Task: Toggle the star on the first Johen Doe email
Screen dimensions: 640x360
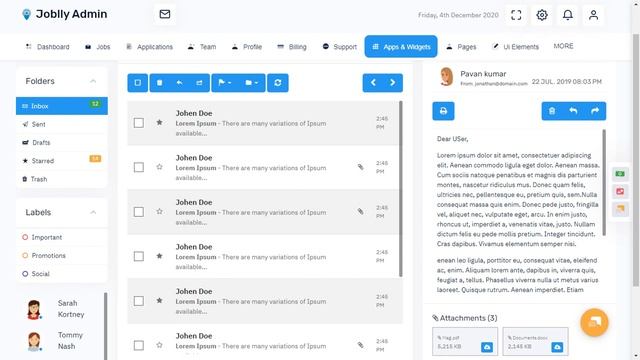Action: [159, 122]
